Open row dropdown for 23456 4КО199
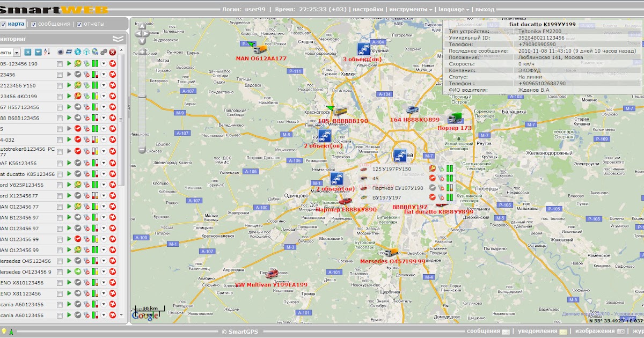This screenshot has width=644, height=338. [104, 97]
